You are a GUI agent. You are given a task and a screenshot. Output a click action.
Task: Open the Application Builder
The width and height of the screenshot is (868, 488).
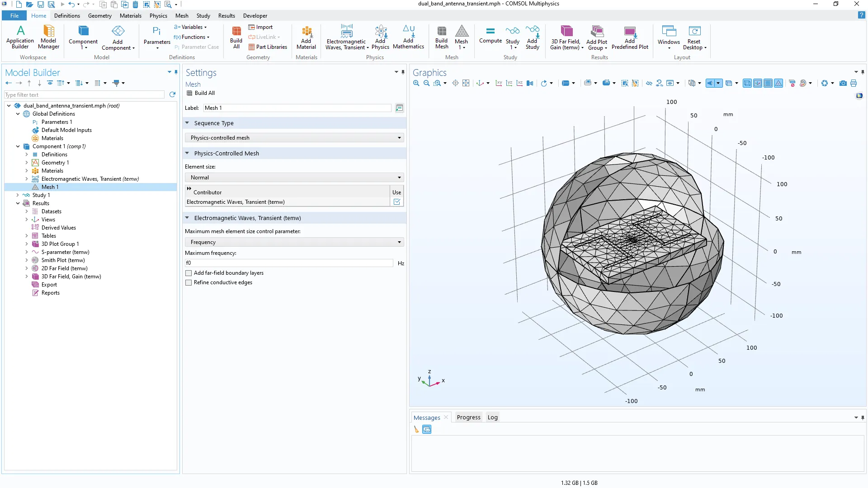(20, 37)
